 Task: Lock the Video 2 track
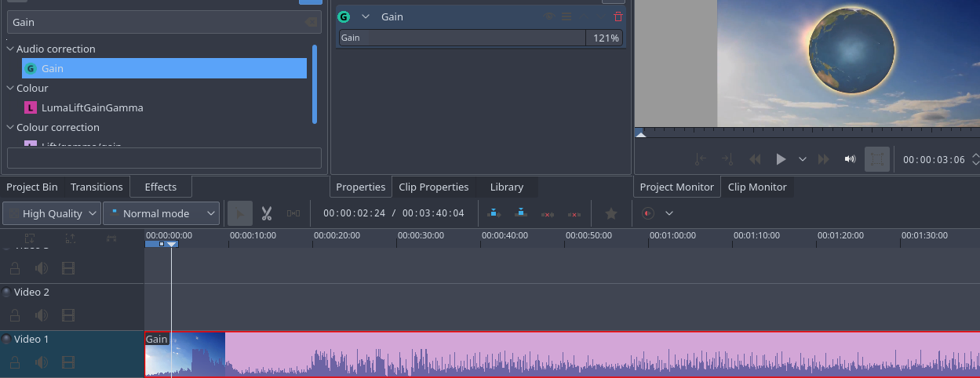tap(14, 315)
